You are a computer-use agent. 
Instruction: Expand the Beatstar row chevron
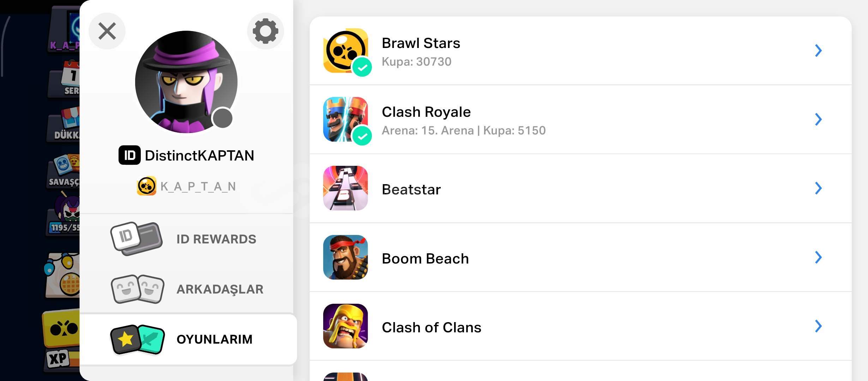click(819, 188)
